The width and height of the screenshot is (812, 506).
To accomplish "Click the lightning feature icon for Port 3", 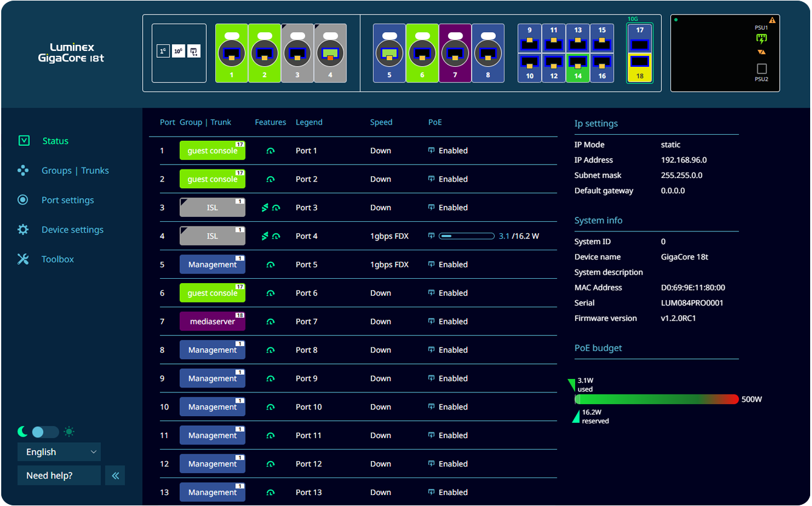I will point(264,208).
